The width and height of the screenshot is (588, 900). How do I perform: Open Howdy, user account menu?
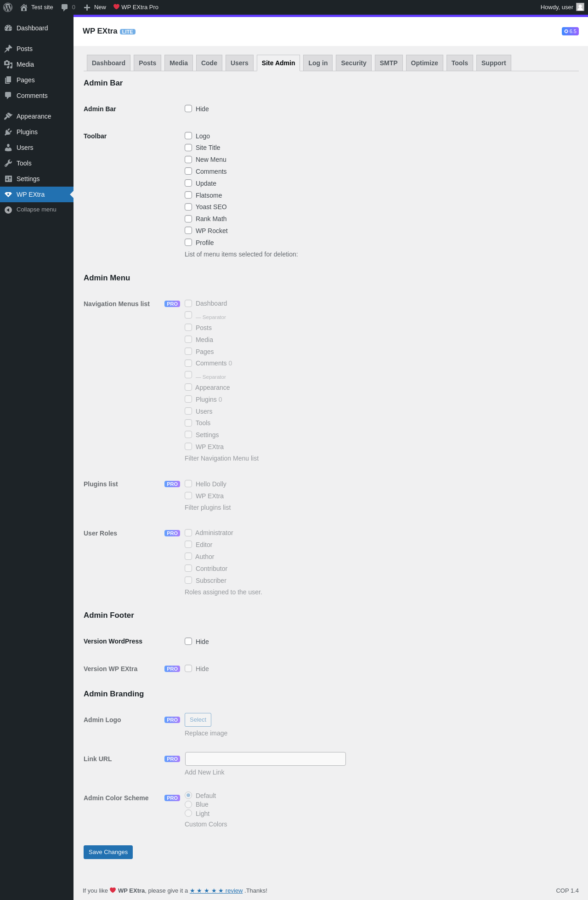tap(562, 7)
